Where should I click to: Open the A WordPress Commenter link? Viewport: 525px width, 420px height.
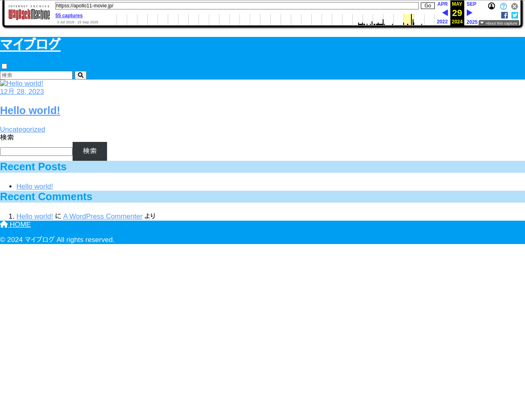pyautogui.click(x=103, y=216)
